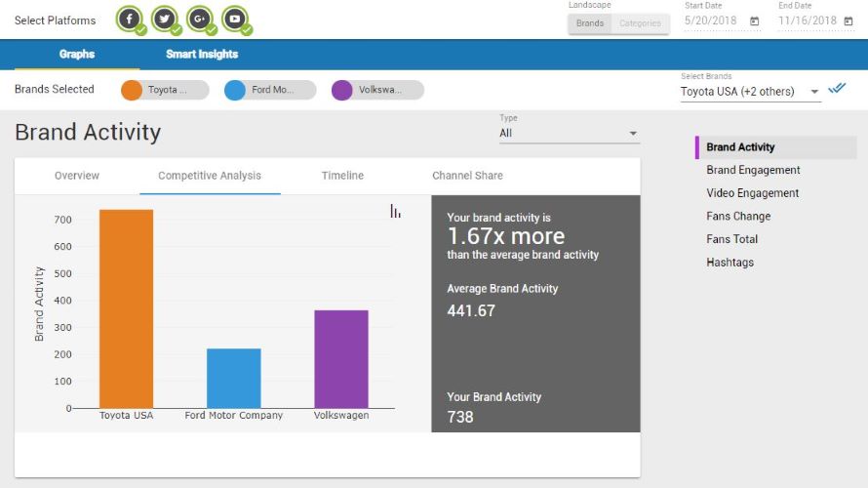Click the Select Platforms label
Viewport: 868px width, 488px height.
(55, 20)
